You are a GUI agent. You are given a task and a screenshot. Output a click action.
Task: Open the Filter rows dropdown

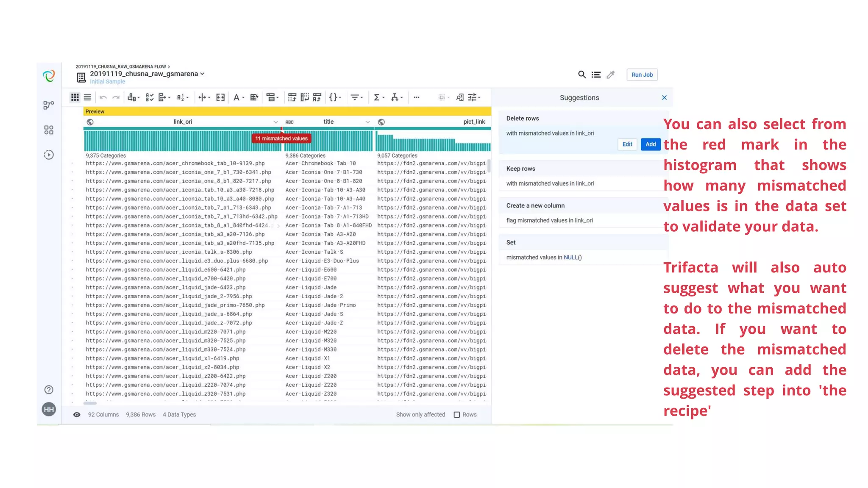(357, 97)
